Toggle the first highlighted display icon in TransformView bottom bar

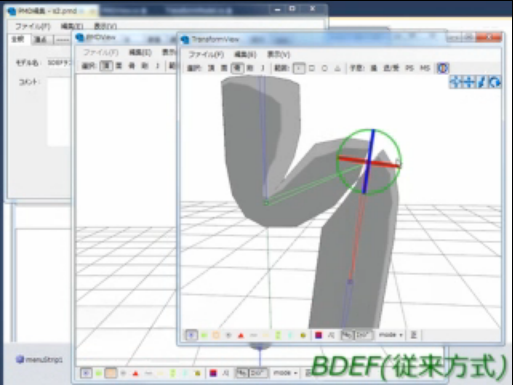coord(191,335)
